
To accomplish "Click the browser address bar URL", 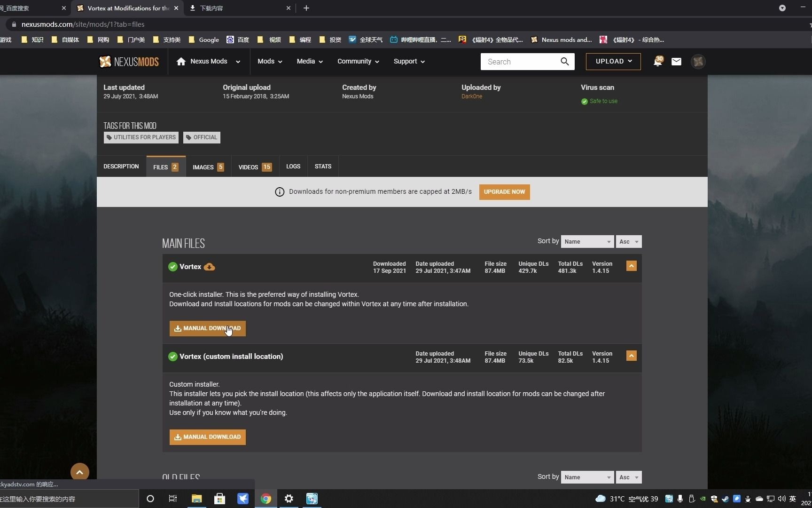I will (x=83, y=24).
